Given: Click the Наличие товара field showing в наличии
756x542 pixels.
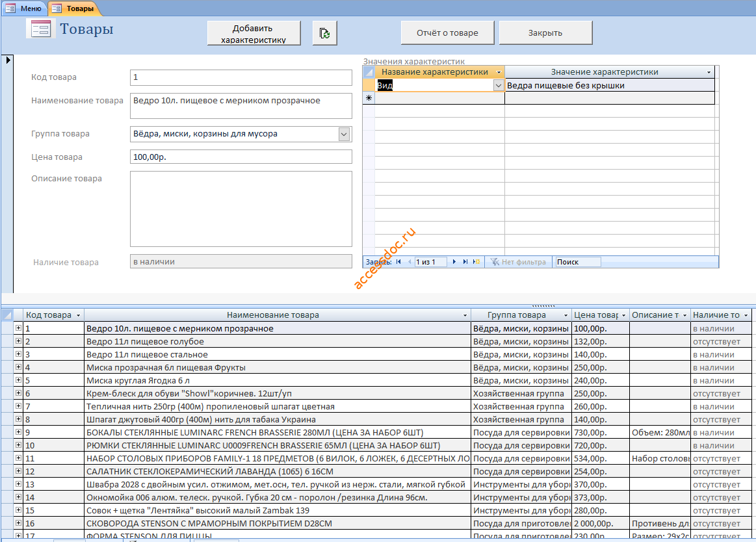Looking at the screenshot, I should click(x=241, y=261).
